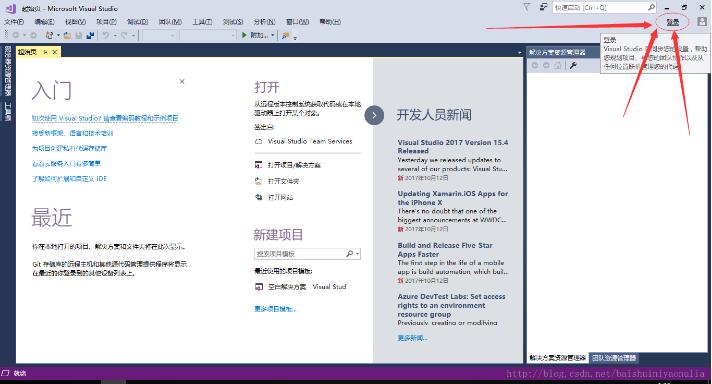Click the Quick Launch magnifier icon
The image size is (712, 384).
point(651,7)
